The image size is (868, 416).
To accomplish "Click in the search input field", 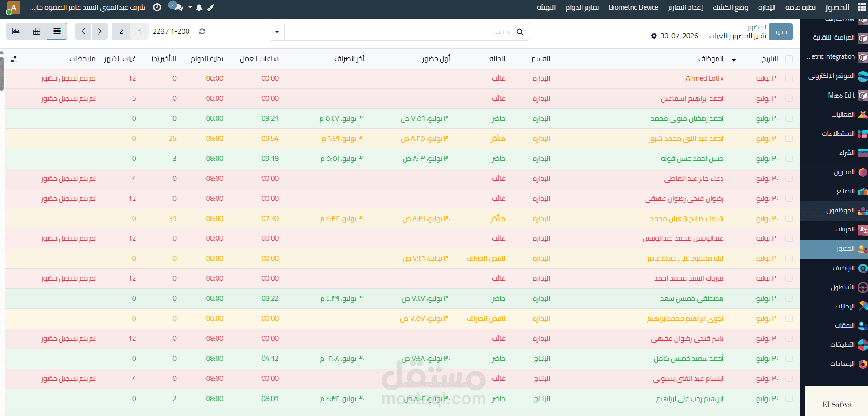I will (x=399, y=32).
